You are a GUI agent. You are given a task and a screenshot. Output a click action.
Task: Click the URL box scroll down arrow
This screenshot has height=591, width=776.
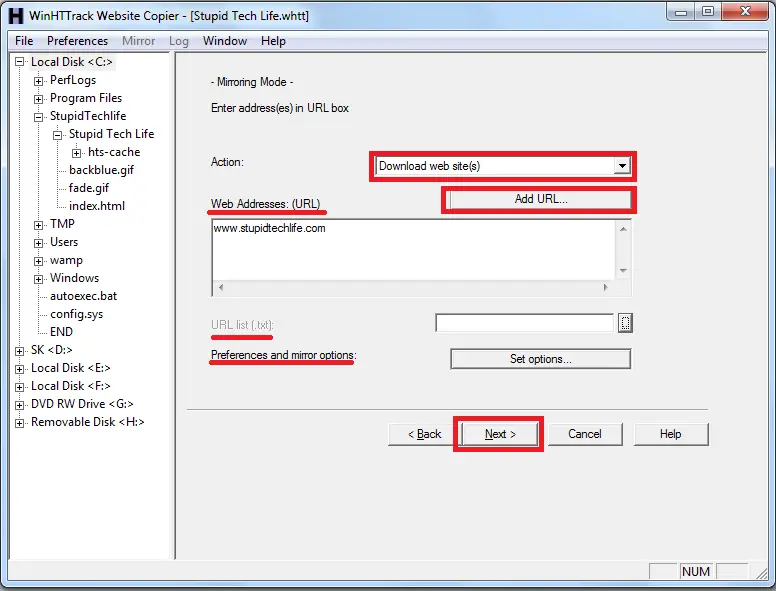[624, 271]
